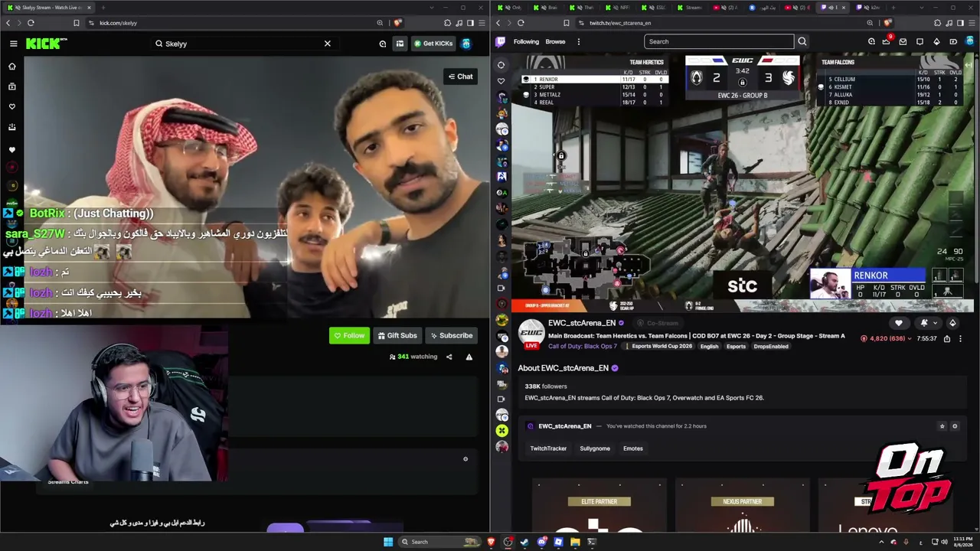This screenshot has height=551, width=980.
Task: Open the Kick user profile avatar
Action: (x=466, y=44)
